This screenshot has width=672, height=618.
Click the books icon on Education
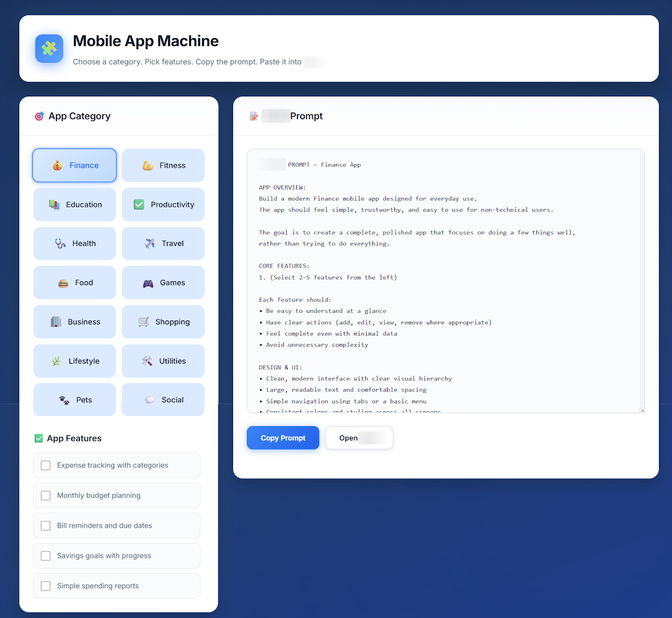(x=54, y=205)
